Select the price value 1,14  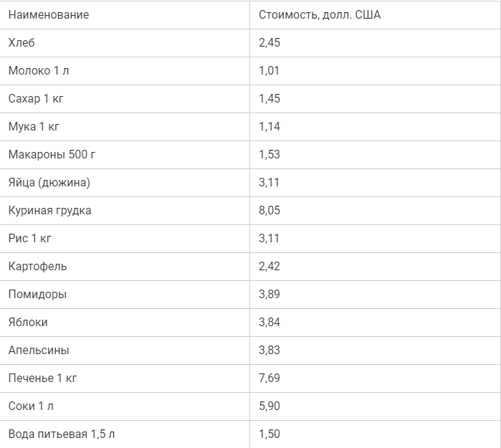click(269, 127)
